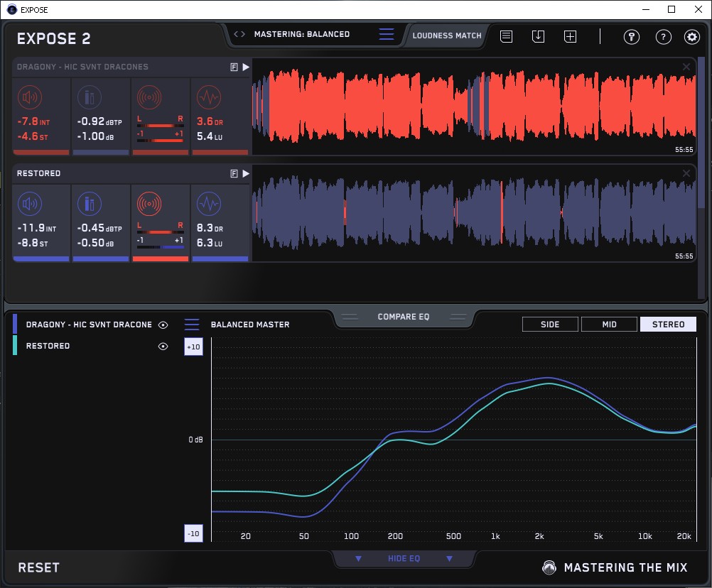Collapse the EQ panel with Hide EQ

tap(404, 558)
